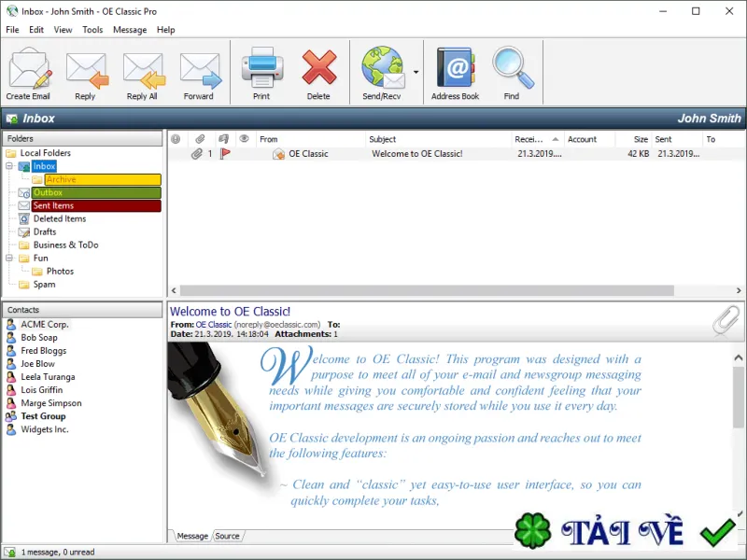747x560 pixels.
Task: Select the Business & ToDo folder
Action: tap(65, 245)
